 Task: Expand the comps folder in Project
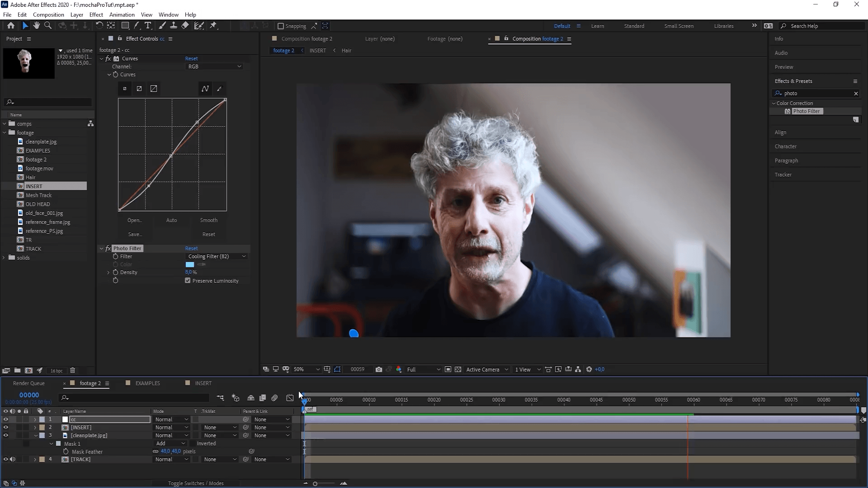5,124
